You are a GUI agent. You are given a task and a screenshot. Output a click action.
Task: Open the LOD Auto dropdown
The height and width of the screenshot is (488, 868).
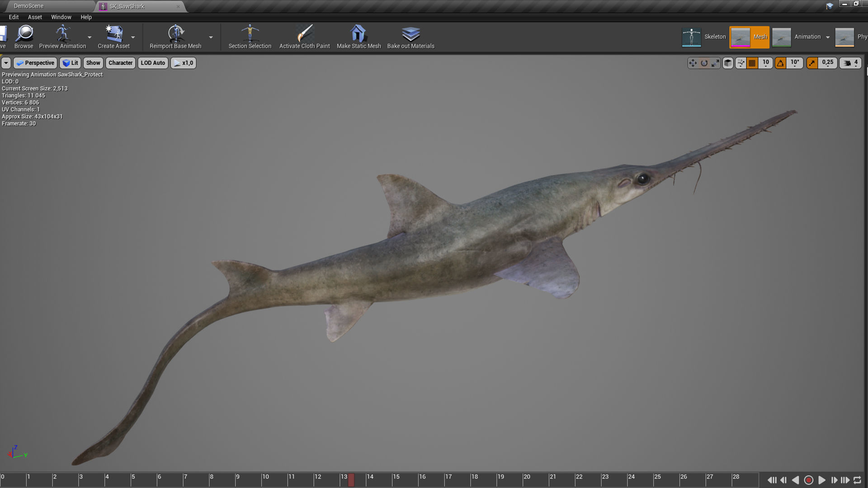pyautogui.click(x=153, y=63)
